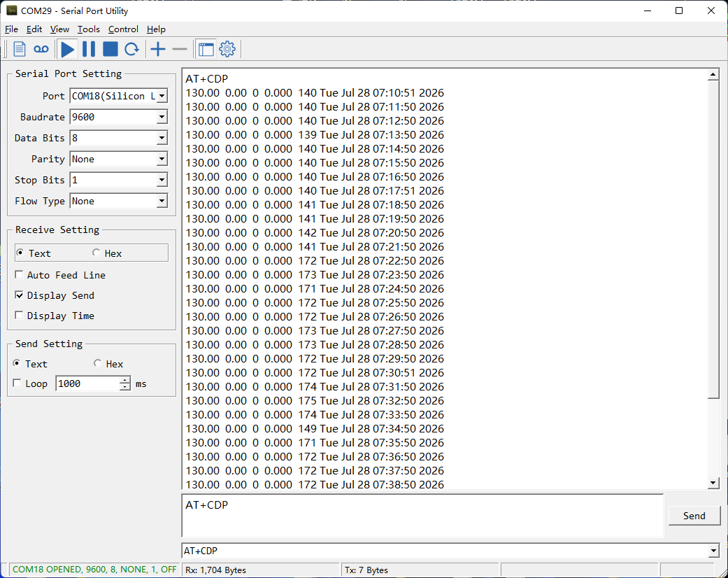The image size is (728, 578).
Task: Click the plus add toolbar icon
Action: coord(158,49)
